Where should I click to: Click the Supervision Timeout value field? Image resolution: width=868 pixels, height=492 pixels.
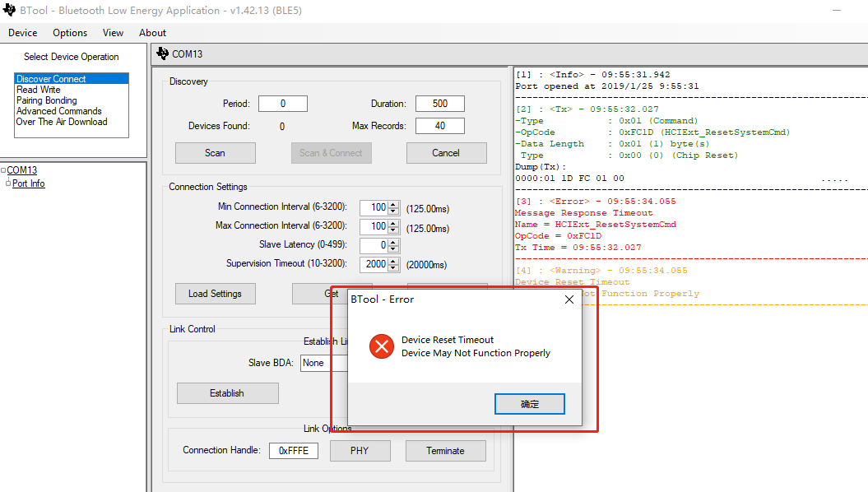click(374, 265)
